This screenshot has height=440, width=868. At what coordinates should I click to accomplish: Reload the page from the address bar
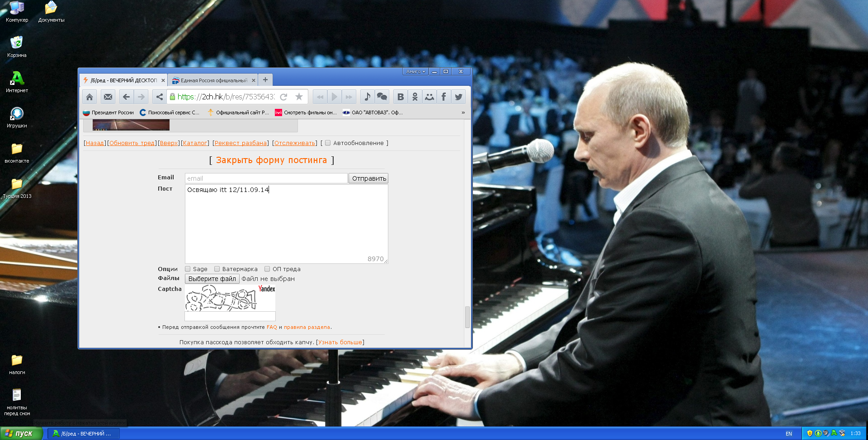(x=284, y=97)
